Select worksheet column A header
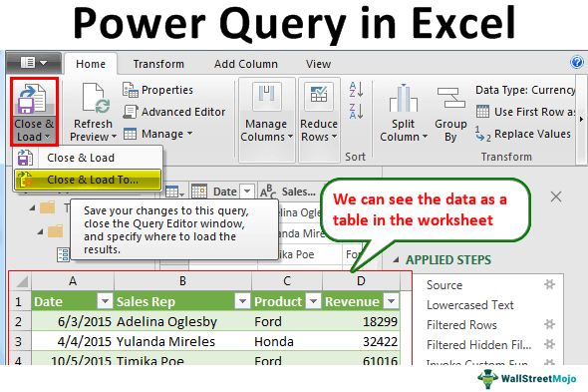 [73, 281]
